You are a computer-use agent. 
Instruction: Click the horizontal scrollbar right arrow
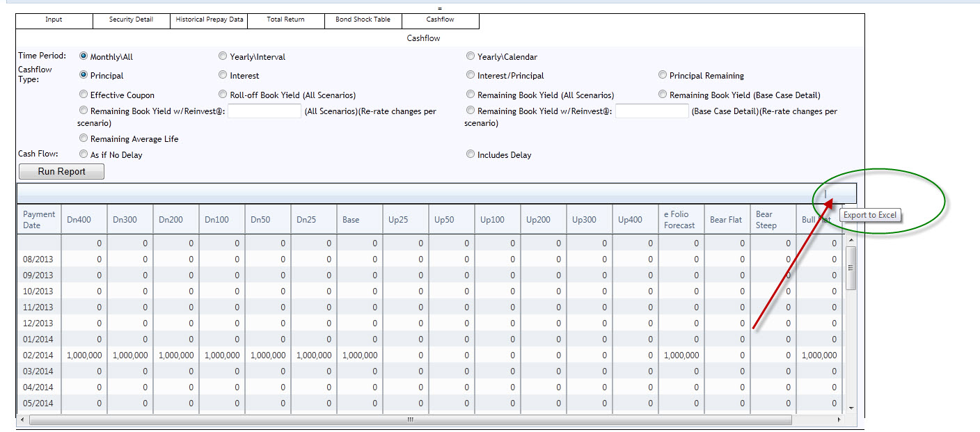click(839, 420)
